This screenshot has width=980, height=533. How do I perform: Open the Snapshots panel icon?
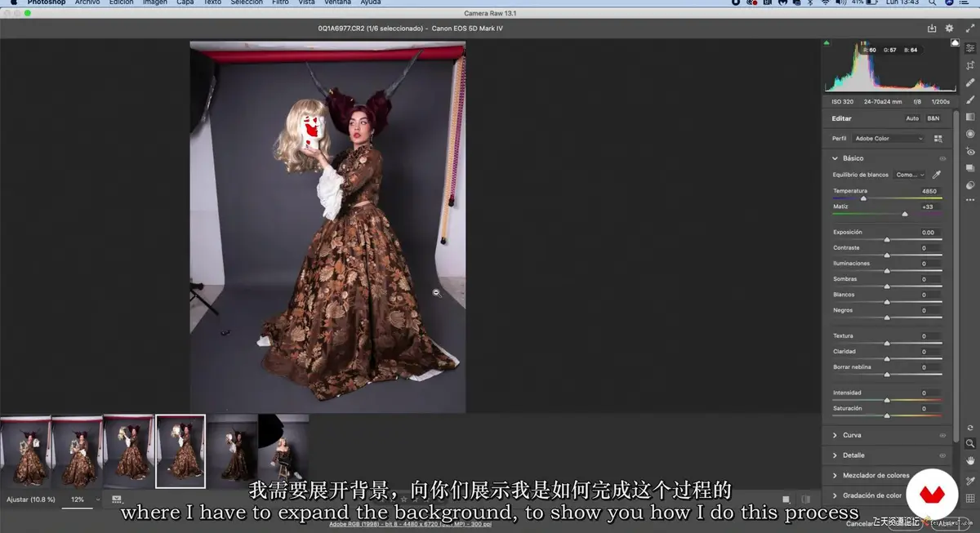[x=970, y=168]
